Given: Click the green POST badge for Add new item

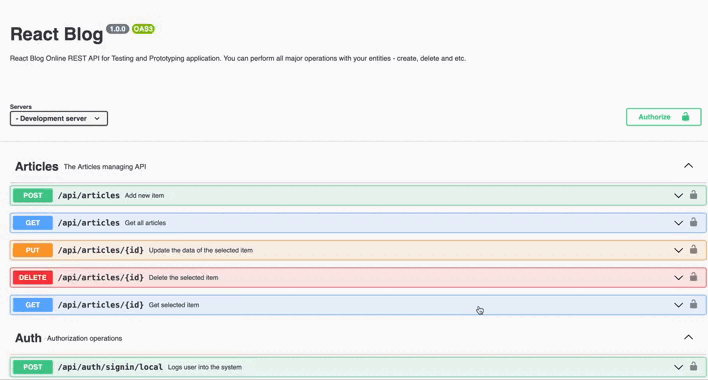Looking at the screenshot, I should (33, 195).
